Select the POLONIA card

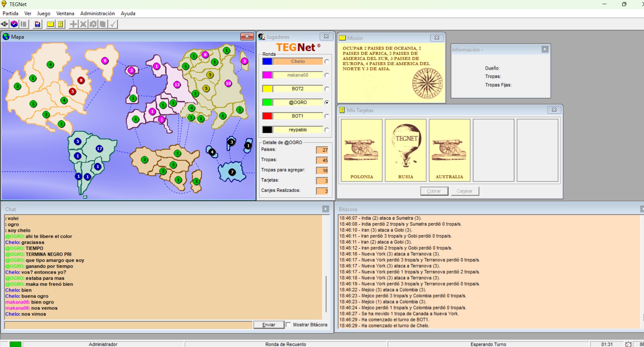click(362, 150)
